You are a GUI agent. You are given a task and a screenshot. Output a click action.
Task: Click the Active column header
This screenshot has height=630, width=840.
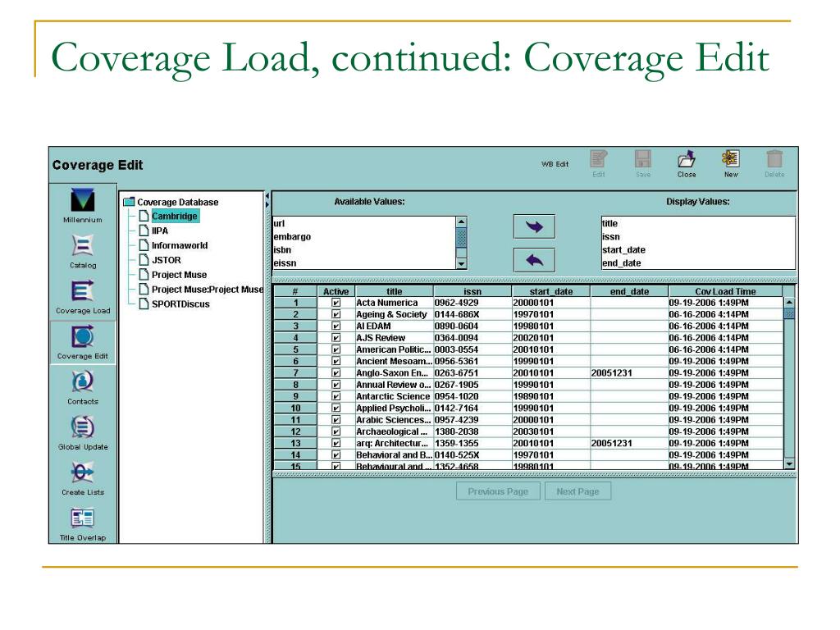tap(336, 291)
